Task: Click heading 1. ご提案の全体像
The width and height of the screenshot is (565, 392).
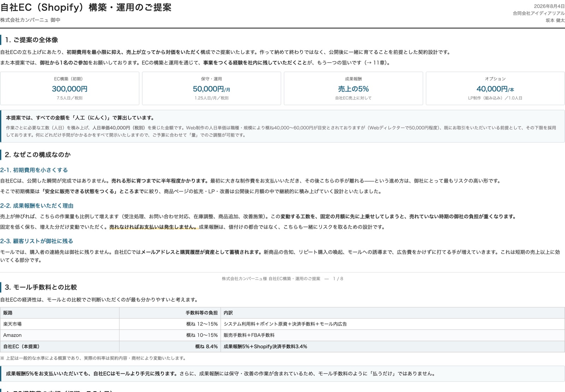Action: click(31, 40)
